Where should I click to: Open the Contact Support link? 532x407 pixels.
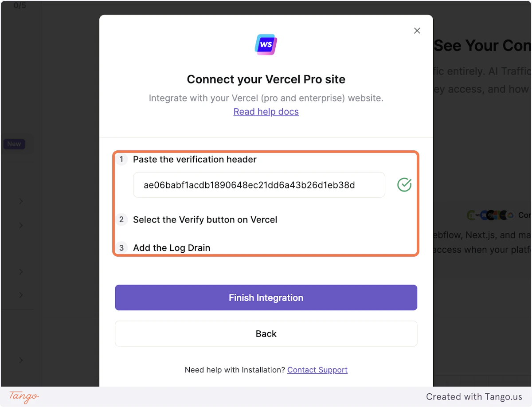pos(317,370)
